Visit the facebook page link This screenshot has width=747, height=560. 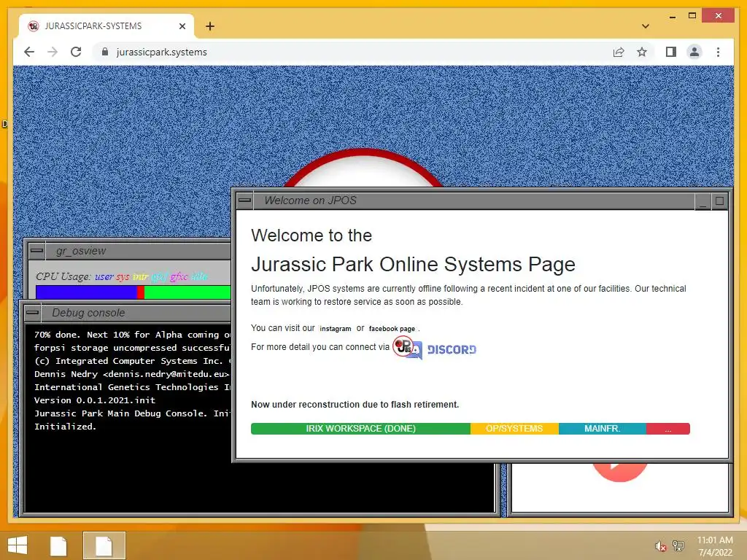[x=392, y=329]
